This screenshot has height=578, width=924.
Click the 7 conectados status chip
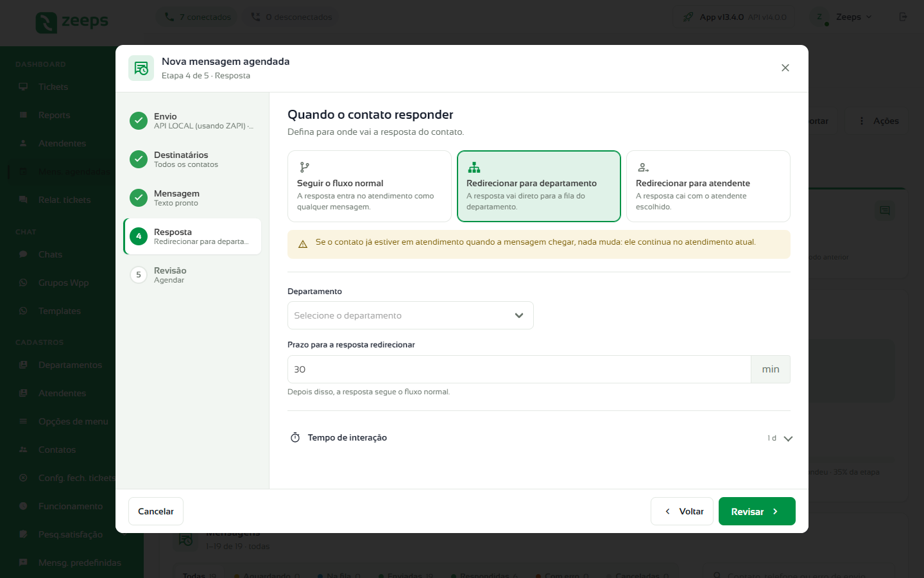click(x=198, y=17)
